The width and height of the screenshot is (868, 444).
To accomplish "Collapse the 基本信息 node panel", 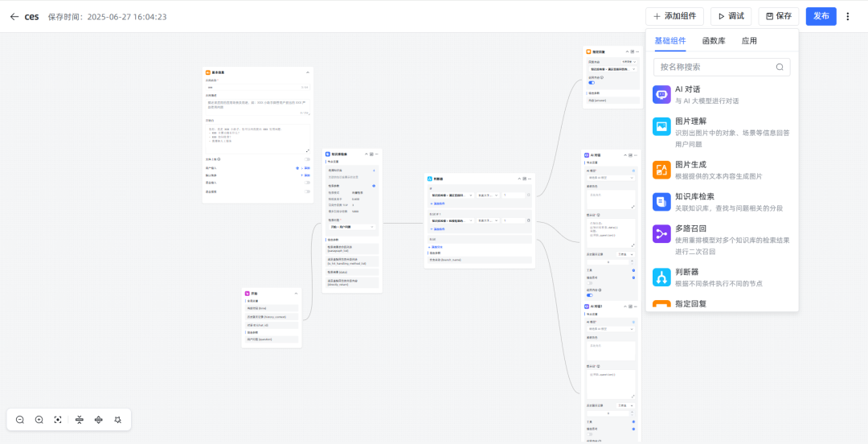I will point(307,72).
